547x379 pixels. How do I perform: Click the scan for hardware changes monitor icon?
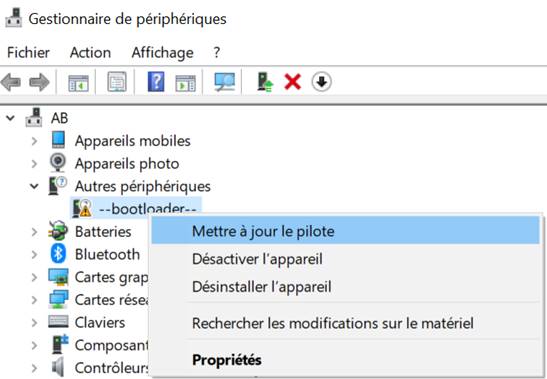[224, 82]
